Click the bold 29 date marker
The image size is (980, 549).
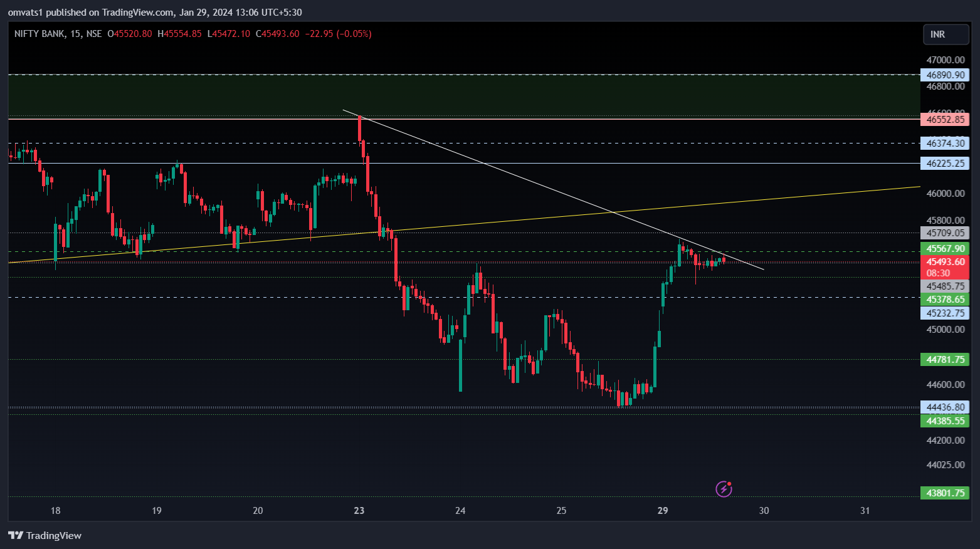(663, 510)
